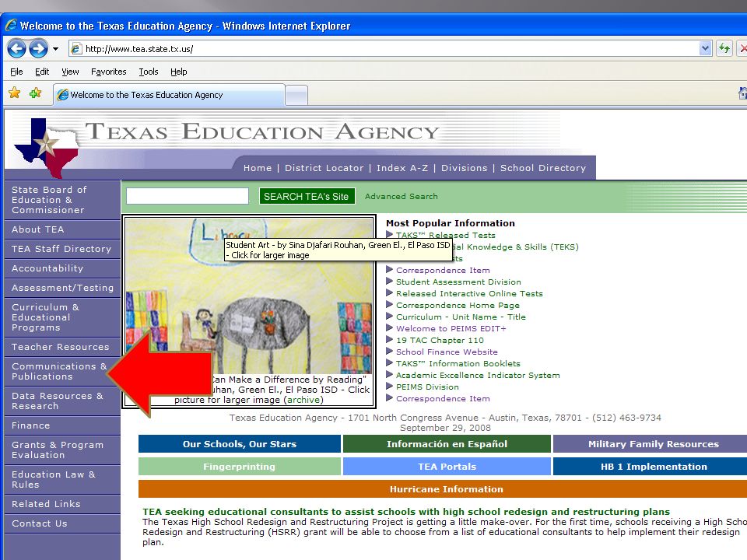This screenshot has width=747, height=560.
Task: Go to Home in top navigation
Action: point(258,168)
